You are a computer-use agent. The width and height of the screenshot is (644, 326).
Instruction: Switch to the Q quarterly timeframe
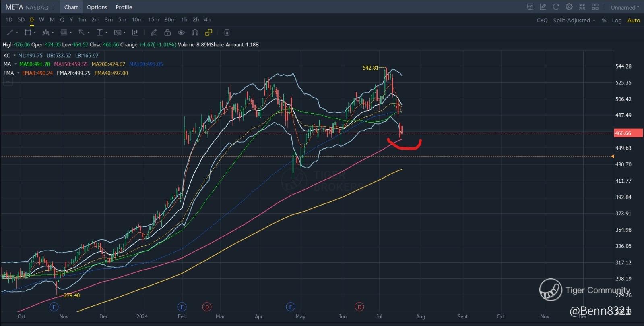coord(62,20)
